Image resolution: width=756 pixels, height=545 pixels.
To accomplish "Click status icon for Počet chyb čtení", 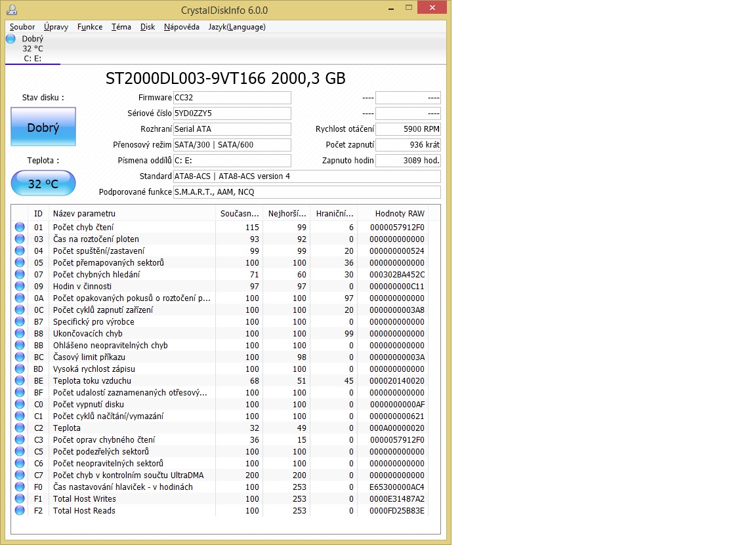I will click(20, 227).
